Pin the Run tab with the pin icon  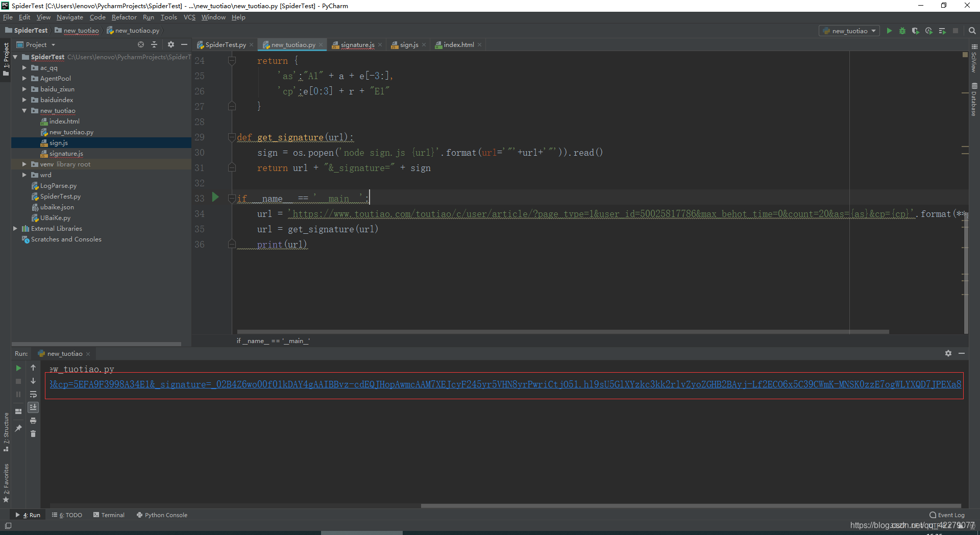click(x=18, y=428)
